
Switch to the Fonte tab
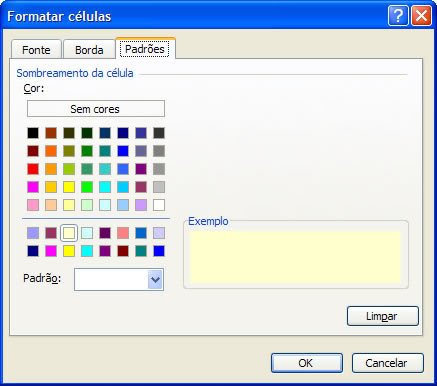point(36,50)
